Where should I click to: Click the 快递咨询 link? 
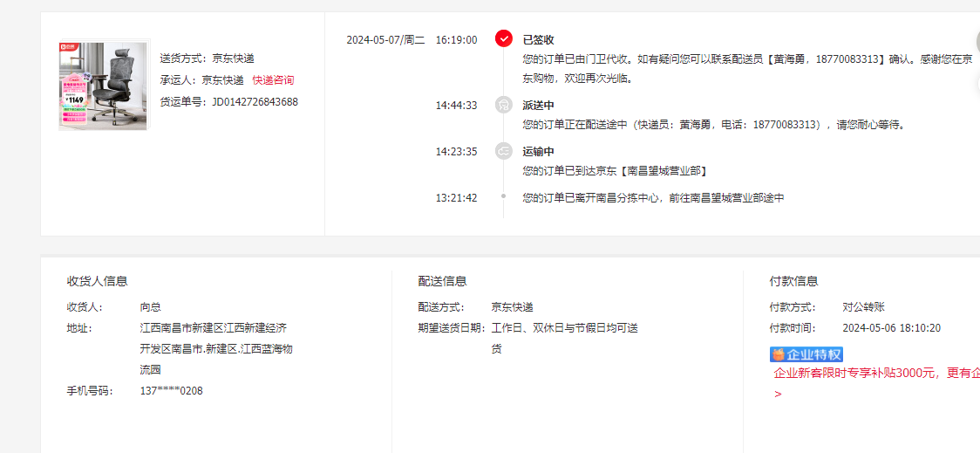(273, 80)
